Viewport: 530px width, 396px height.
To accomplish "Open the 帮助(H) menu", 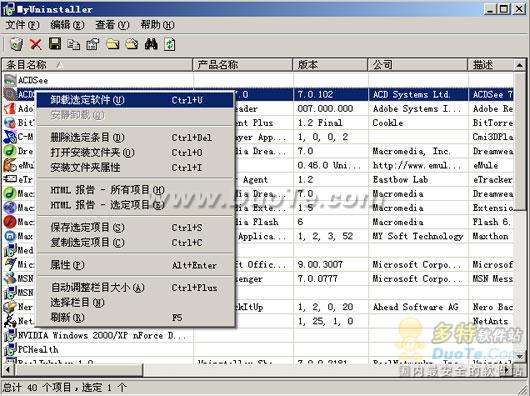I will tap(158, 25).
